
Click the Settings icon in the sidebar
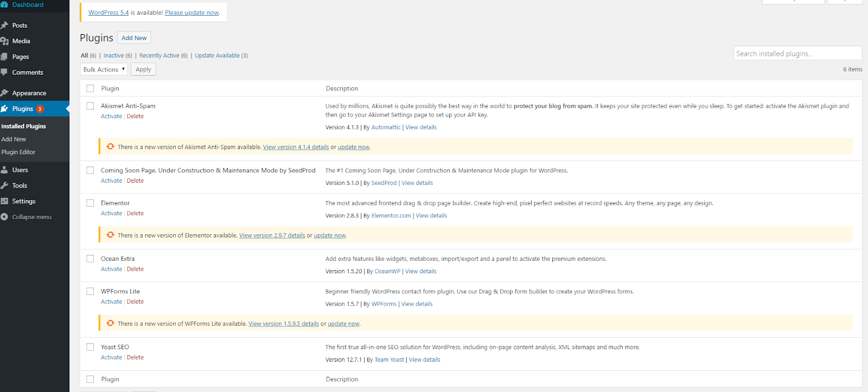tap(4, 201)
